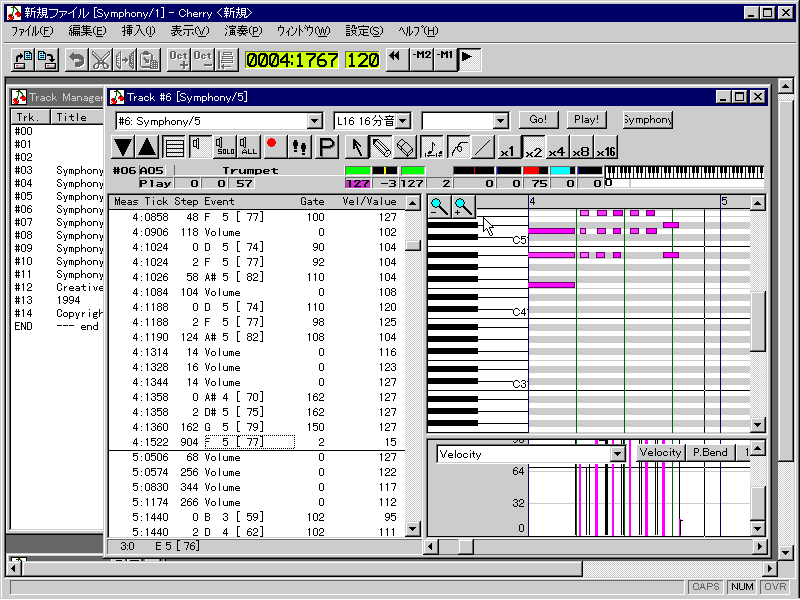Open the 表示(V) menu

pyautogui.click(x=189, y=31)
